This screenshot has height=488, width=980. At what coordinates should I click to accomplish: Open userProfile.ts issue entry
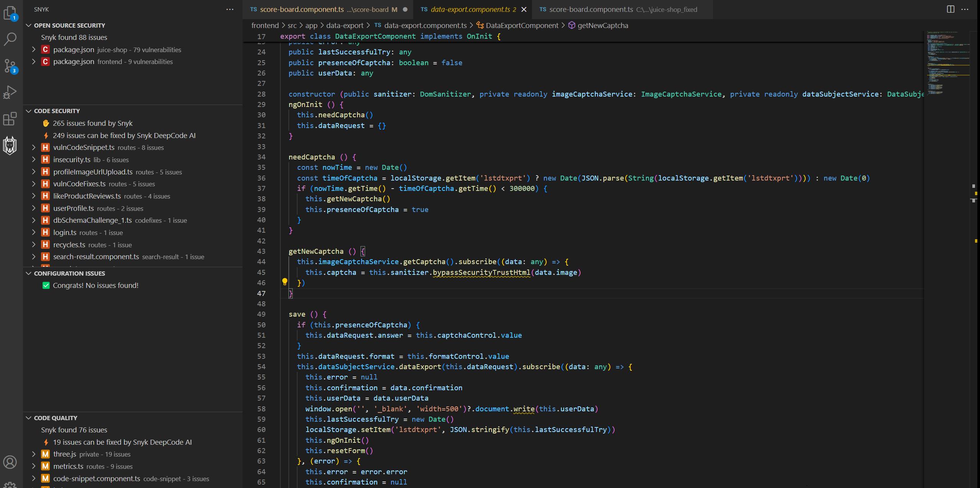[x=133, y=208]
